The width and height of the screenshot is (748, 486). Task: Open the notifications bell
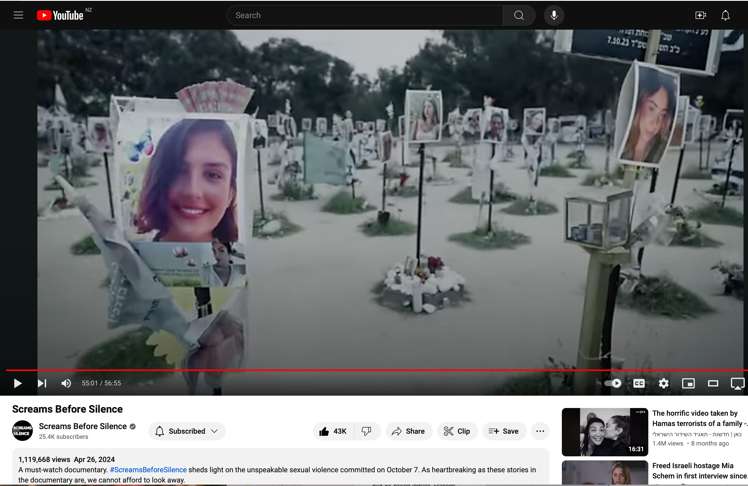726,15
